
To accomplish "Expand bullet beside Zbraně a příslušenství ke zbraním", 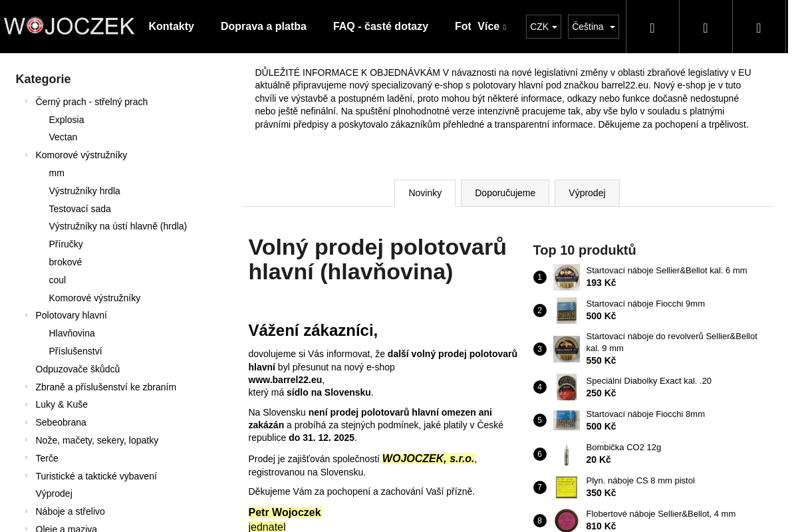I will click(26, 387).
